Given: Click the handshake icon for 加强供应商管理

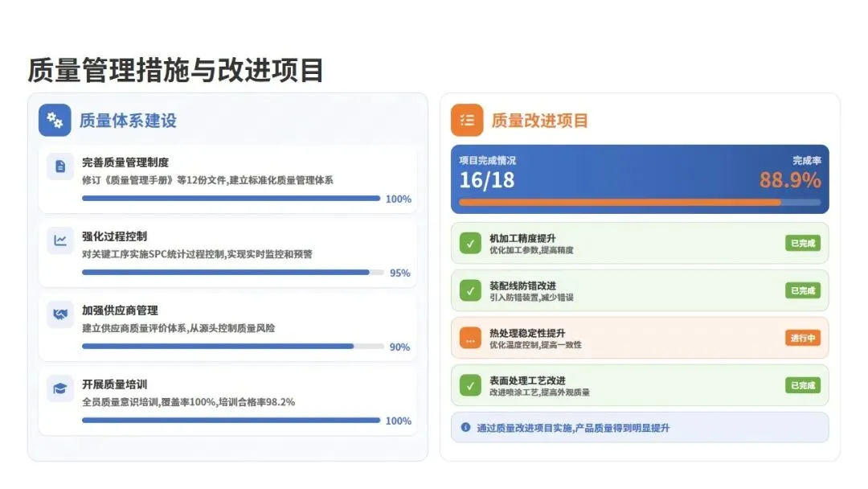Looking at the screenshot, I should coord(60,314).
